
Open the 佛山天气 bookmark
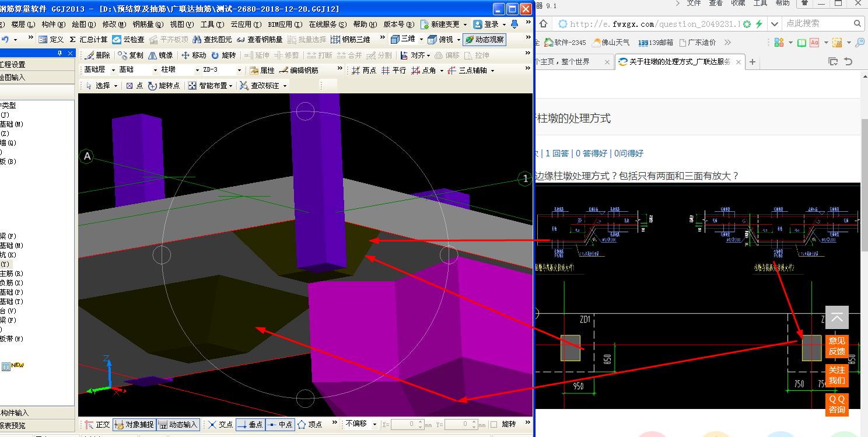click(x=611, y=43)
